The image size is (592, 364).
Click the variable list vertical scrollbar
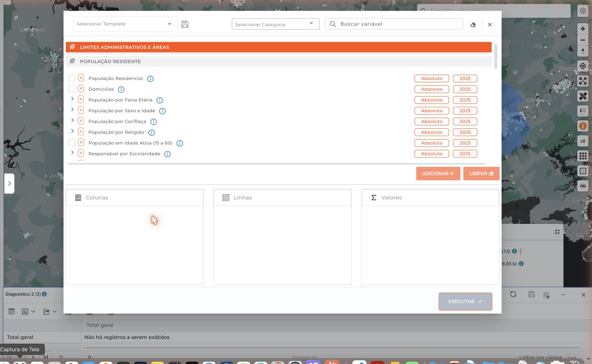pos(495,56)
